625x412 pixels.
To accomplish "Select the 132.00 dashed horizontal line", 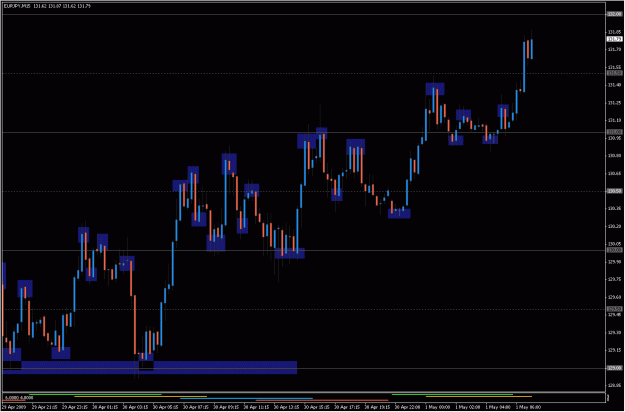I will pos(303,14).
